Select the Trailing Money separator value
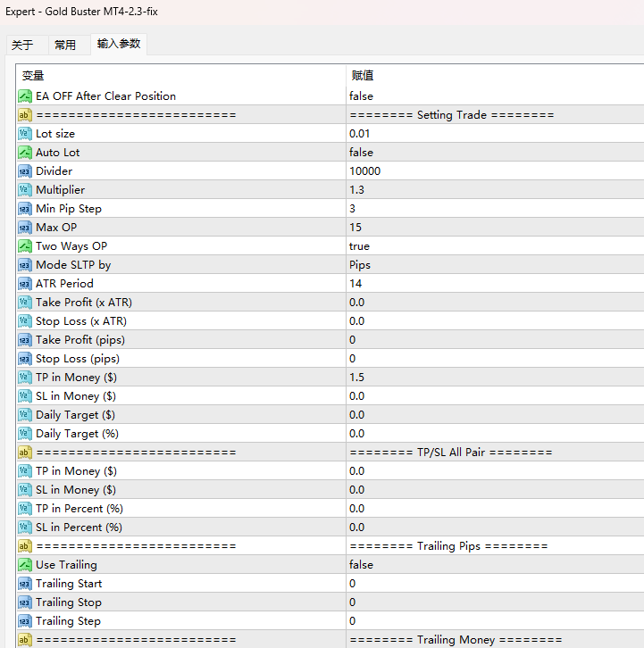This screenshot has width=644, height=648. coord(456,640)
